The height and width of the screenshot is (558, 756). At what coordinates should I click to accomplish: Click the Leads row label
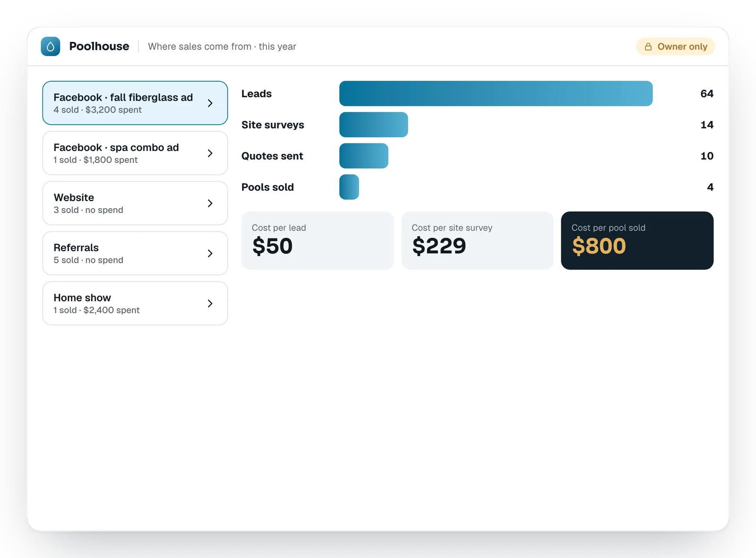257,93
